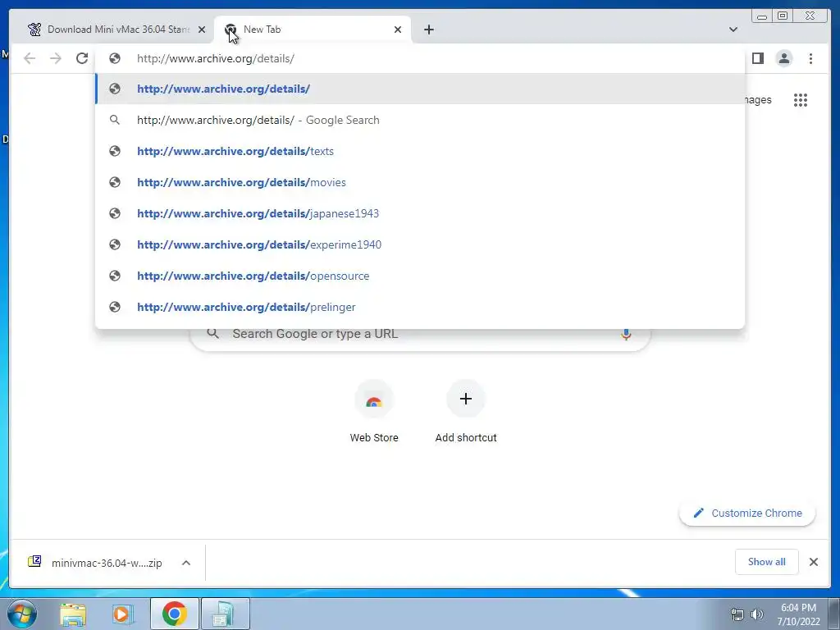840x630 pixels.
Task: Open options for minivmac zip download
Action: tap(186, 563)
